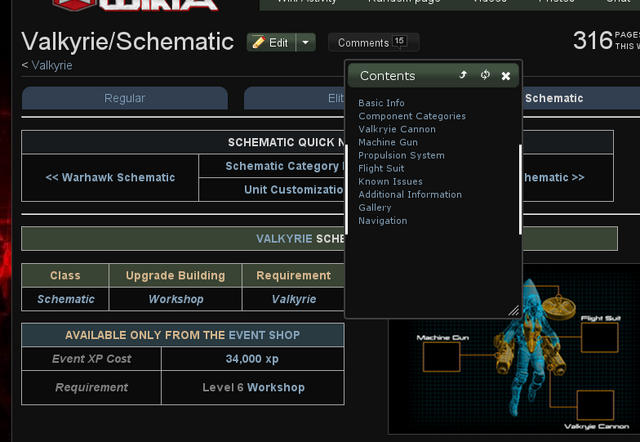This screenshot has width=640, height=442.
Task: Click the Wikia logo
Action: (x=136, y=5)
